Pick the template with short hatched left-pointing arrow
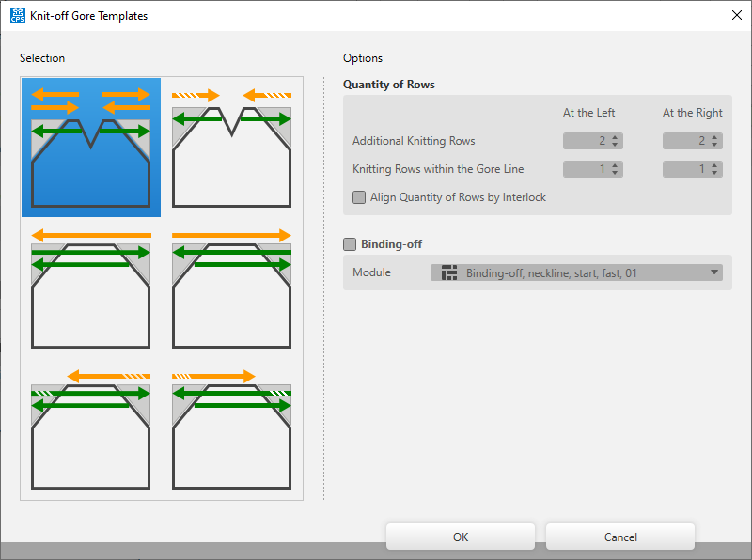 point(90,428)
